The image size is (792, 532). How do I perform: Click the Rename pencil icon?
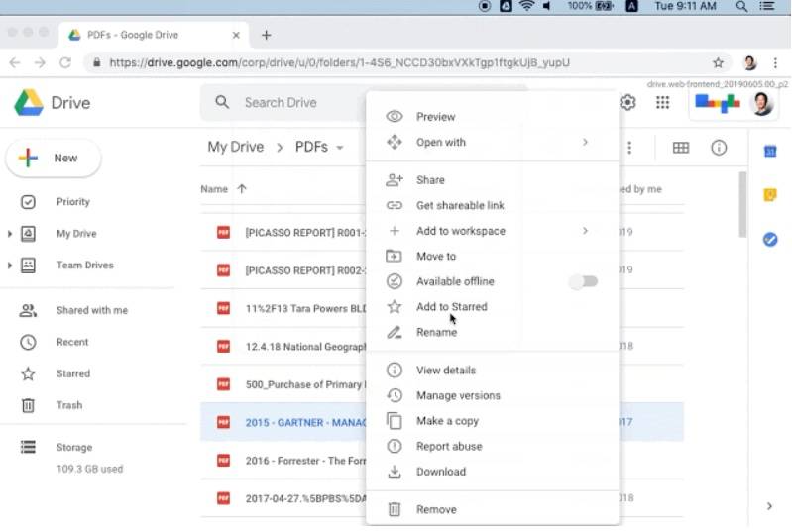point(394,332)
